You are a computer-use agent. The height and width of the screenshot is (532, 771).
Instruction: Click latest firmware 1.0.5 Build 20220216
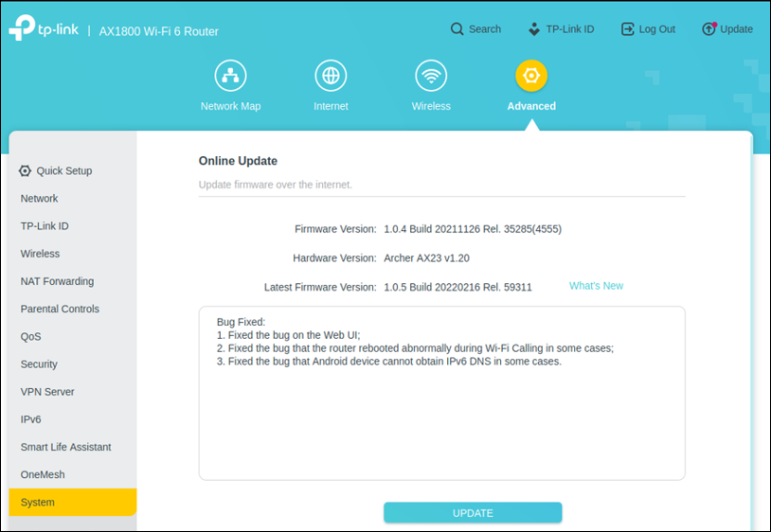pos(457,288)
